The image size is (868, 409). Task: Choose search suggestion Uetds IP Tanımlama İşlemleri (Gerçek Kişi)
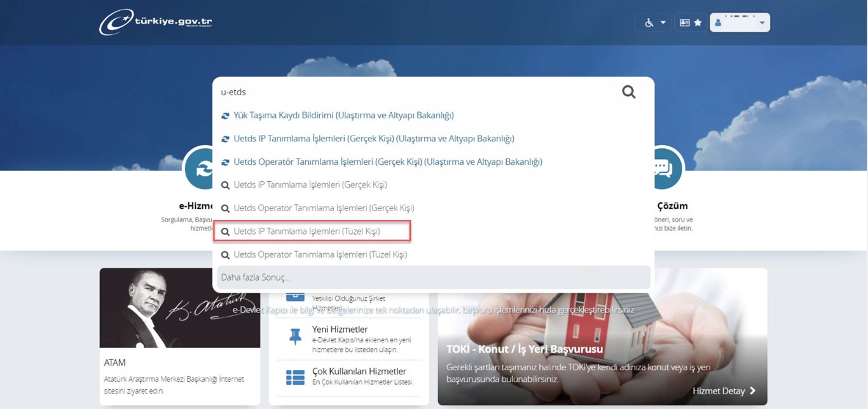click(x=310, y=185)
